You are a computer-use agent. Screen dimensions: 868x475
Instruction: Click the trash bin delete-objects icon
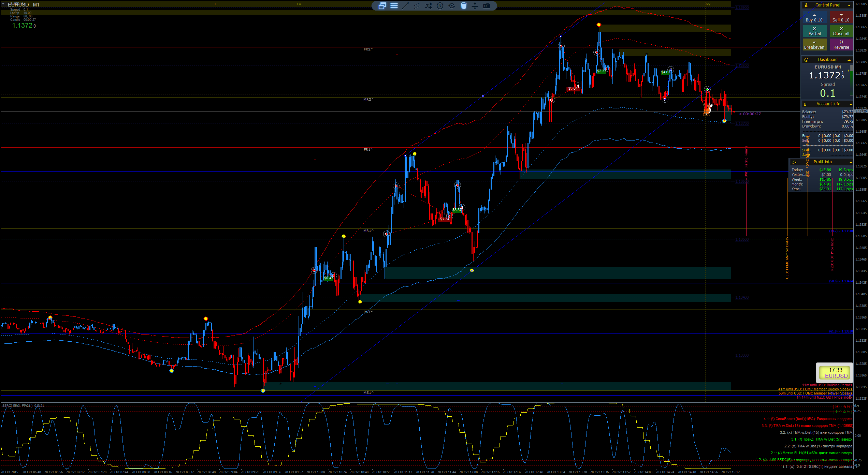(463, 6)
